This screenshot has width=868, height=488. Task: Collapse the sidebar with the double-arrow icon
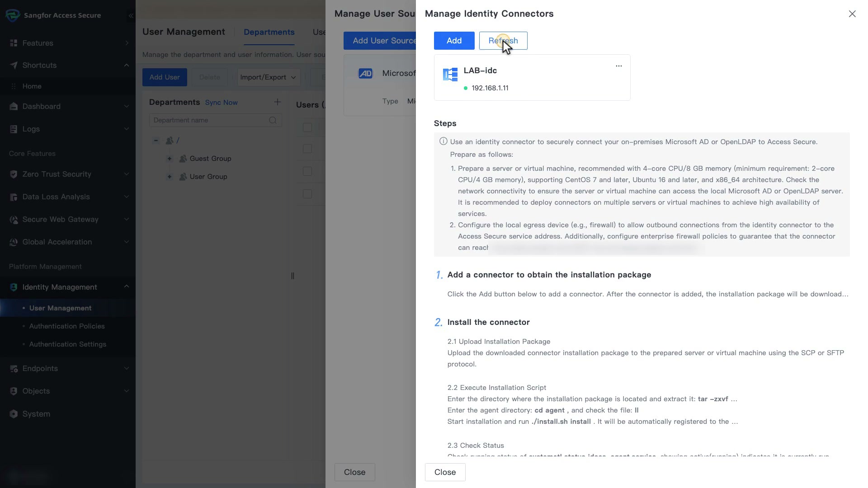[131, 16]
